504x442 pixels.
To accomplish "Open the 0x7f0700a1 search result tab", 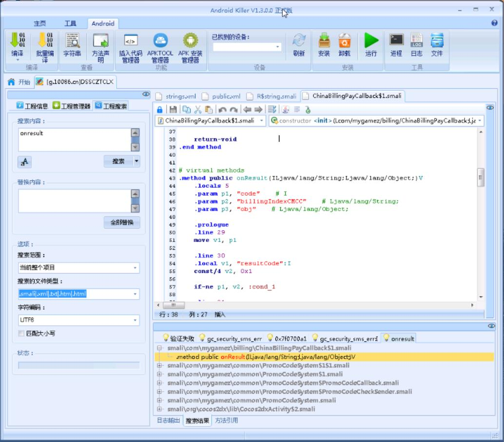I will coord(287,339).
